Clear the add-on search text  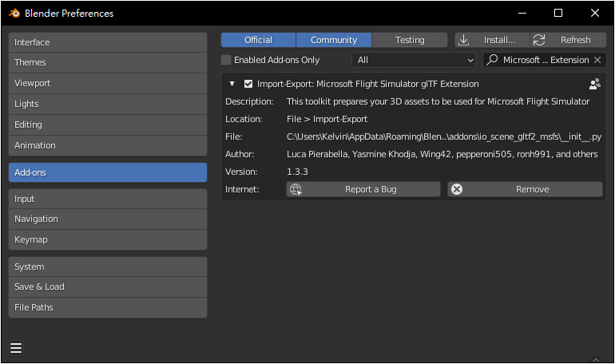597,60
